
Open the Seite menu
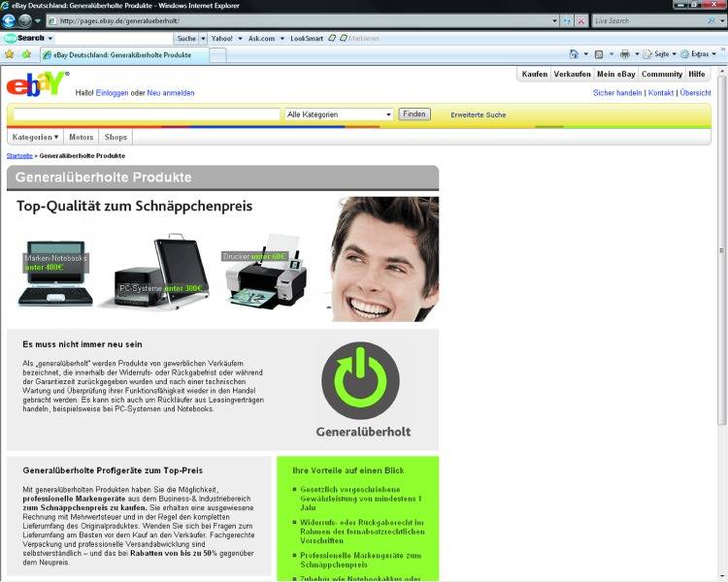click(x=659, y=54)
